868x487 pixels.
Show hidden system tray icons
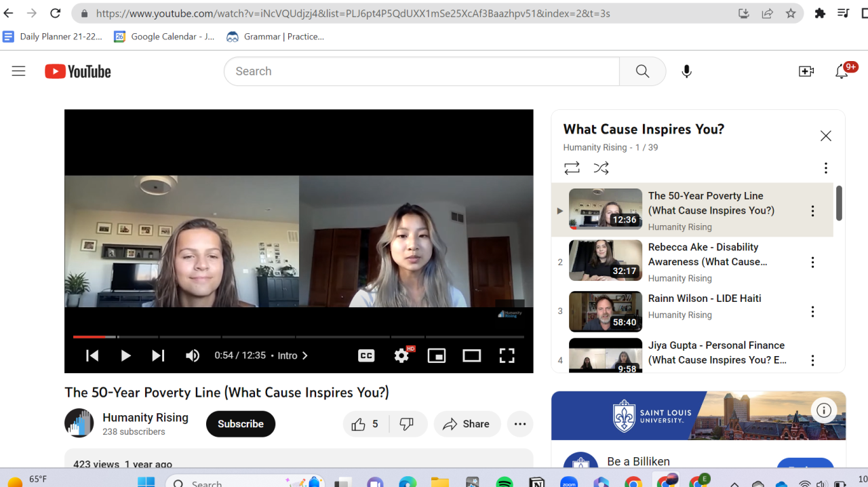click(735, 484)
